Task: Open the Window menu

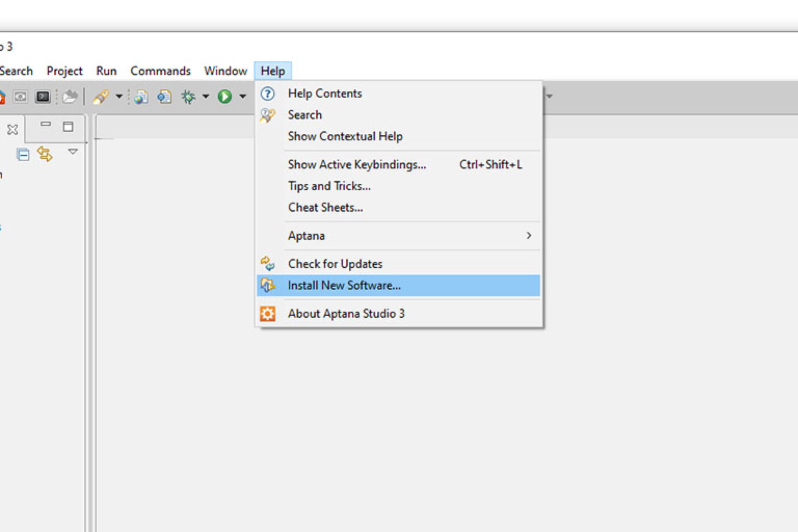Action: 226,71
